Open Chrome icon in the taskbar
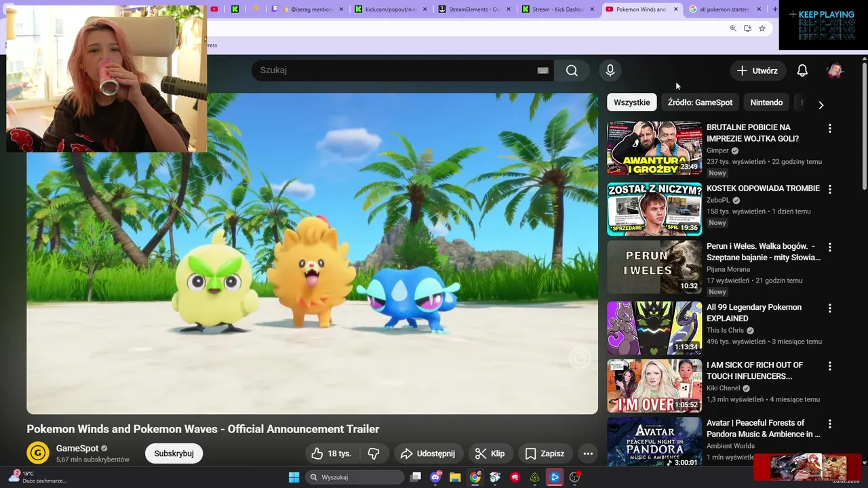Viewport: 868px width, 488px height. point(475,477)
